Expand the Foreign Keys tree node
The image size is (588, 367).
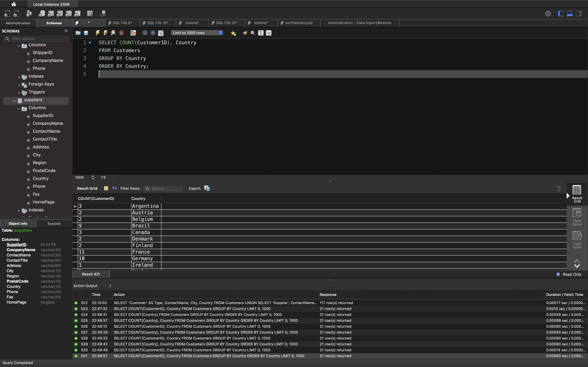point(19,85)
